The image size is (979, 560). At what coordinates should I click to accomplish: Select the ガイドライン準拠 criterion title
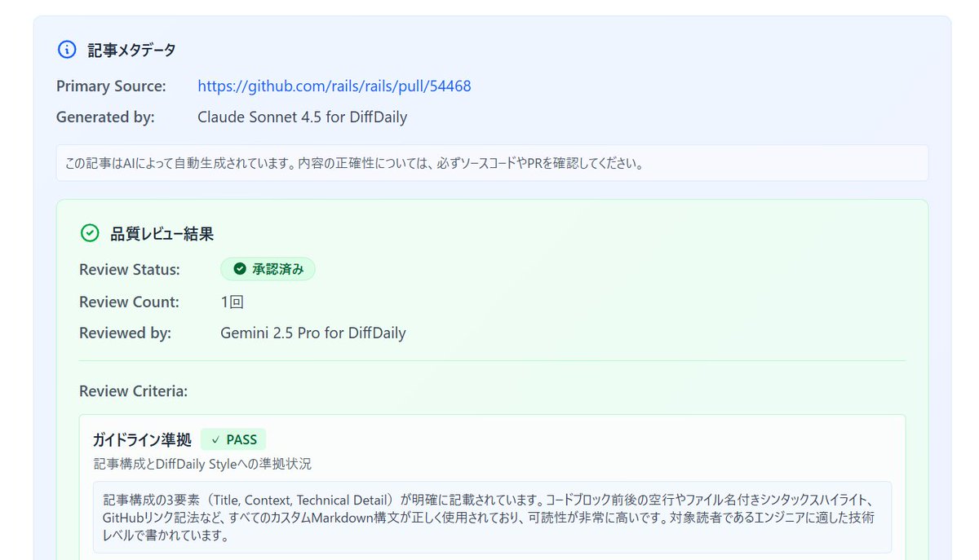click(x=143, y=439)
